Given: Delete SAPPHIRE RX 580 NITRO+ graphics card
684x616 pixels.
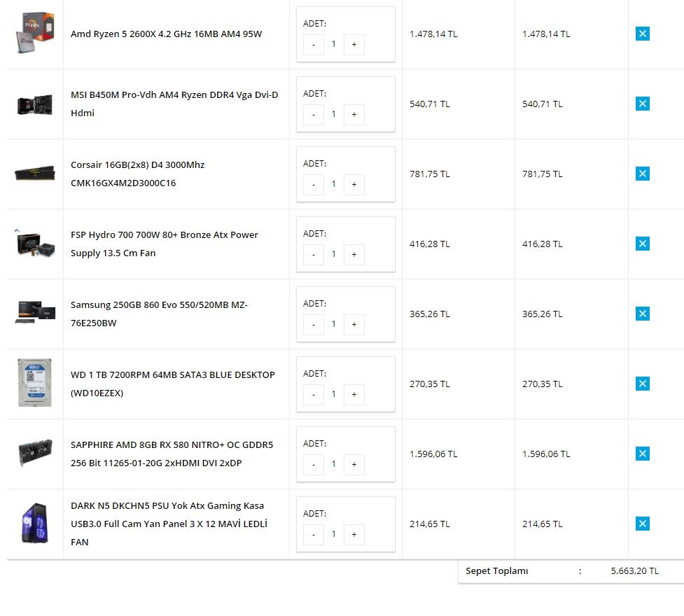Looking at the screenshot, I should (x=642, y=454).
